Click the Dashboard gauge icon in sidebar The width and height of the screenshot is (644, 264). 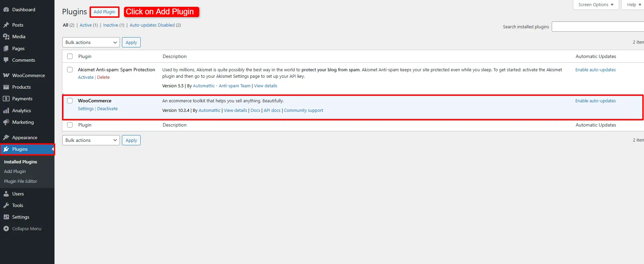tap(6, 10)
